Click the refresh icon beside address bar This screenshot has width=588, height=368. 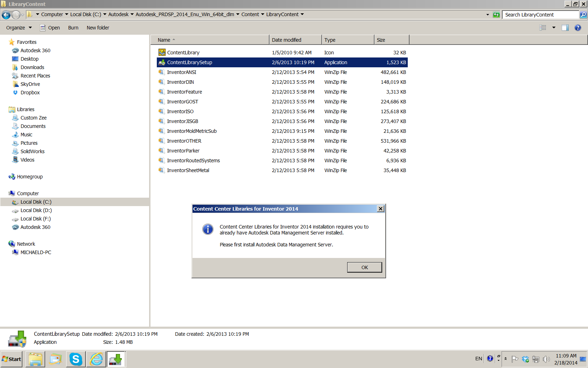tap(496, 15)
